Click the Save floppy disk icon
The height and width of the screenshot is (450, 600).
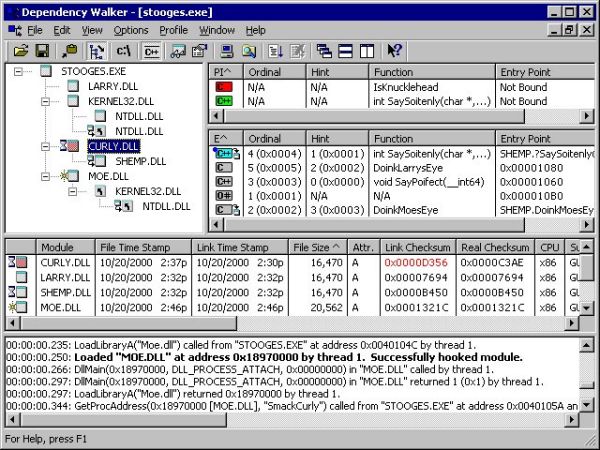(42, 50)
